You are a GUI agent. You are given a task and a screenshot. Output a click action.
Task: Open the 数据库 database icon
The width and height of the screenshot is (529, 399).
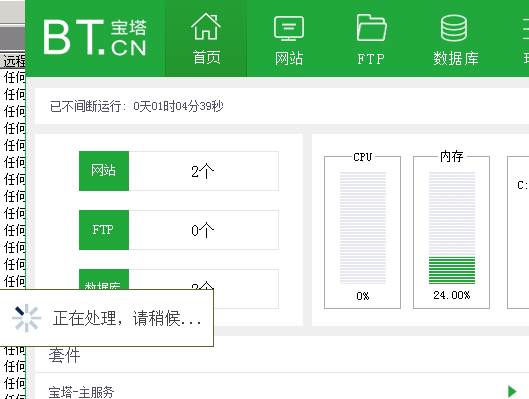pos(454,28)
